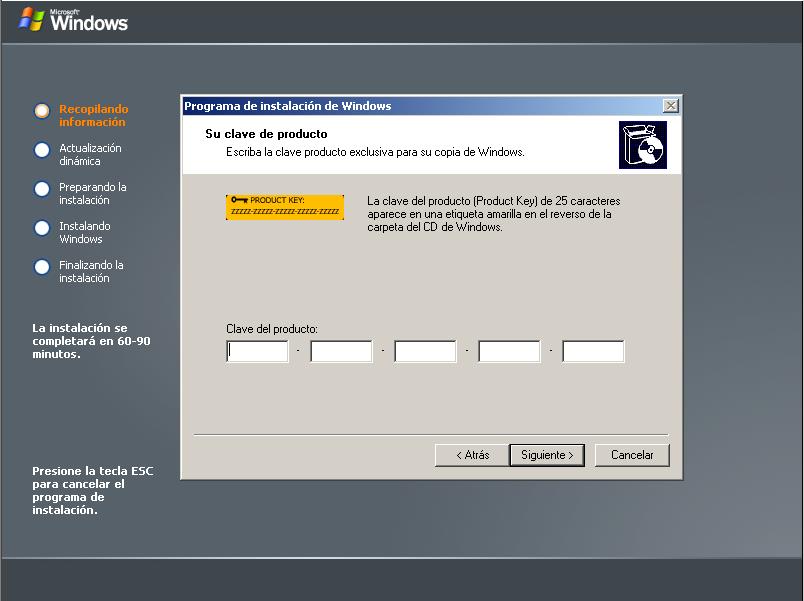Click the Recopilando información step bullet

click(x=42, y=111)
